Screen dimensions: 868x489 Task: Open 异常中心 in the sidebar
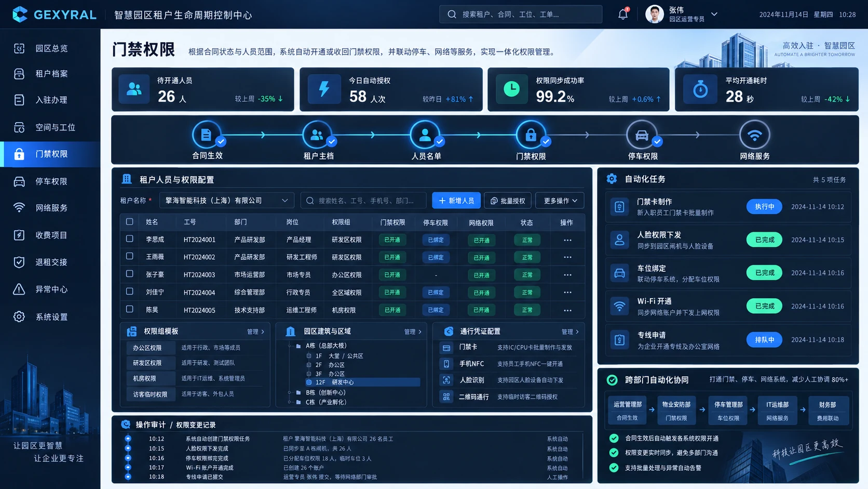50,289
